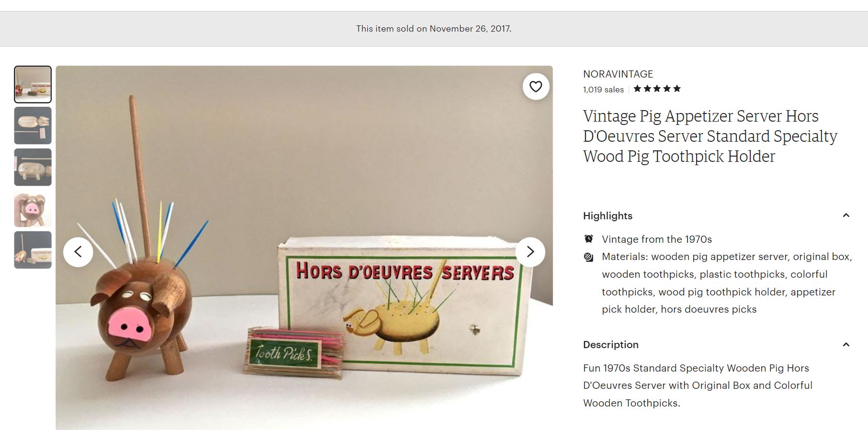Add the item to favorites via heart icon

click(x=536, y=87)
